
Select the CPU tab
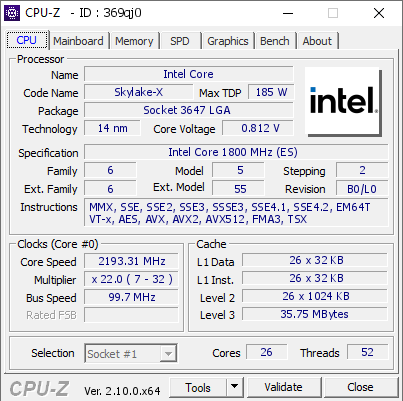pos(27,40)
